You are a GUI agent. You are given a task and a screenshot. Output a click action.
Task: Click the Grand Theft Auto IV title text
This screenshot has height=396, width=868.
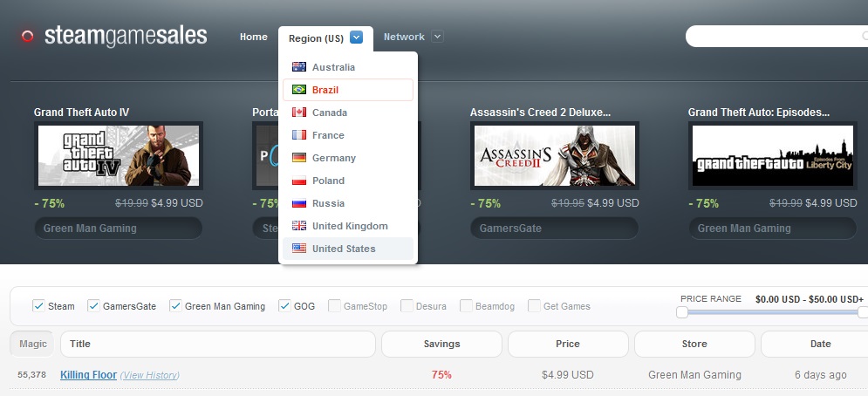pyautogui.click(x=81, y=113)
